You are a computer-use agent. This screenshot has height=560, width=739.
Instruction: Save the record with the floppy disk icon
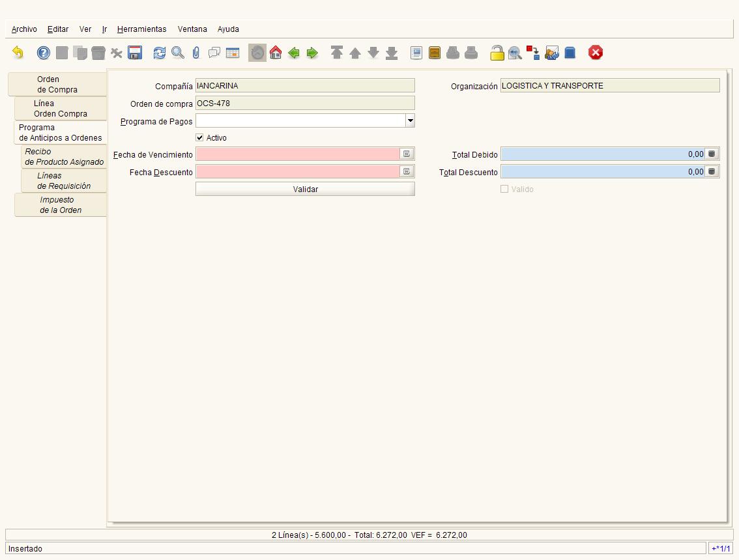click(135, 52)
